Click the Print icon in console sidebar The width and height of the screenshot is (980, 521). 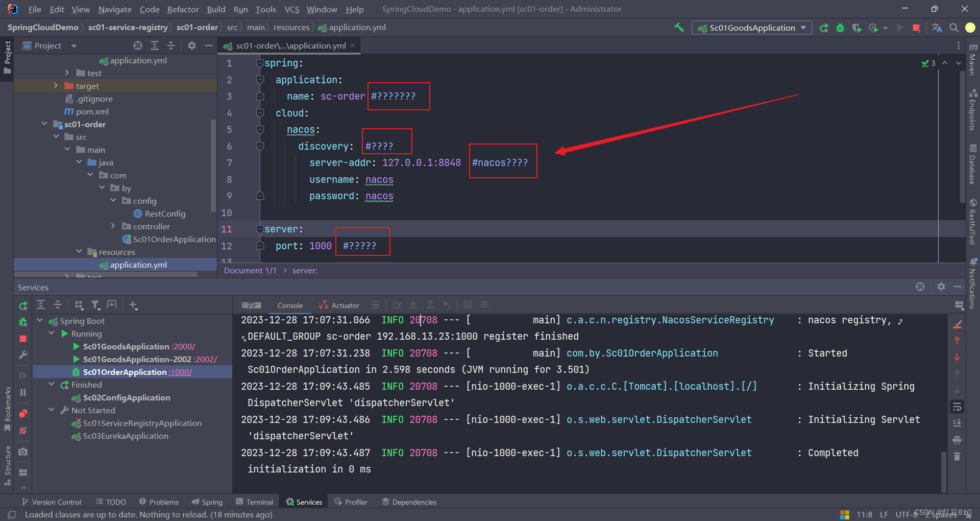[x=957, y=440]
